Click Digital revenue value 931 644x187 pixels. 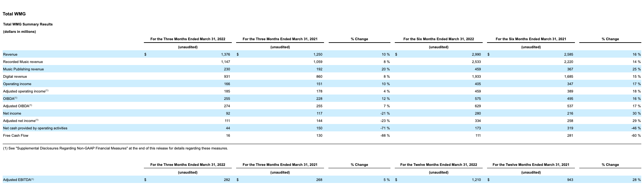pyautogui.click(x=227, y=76)
